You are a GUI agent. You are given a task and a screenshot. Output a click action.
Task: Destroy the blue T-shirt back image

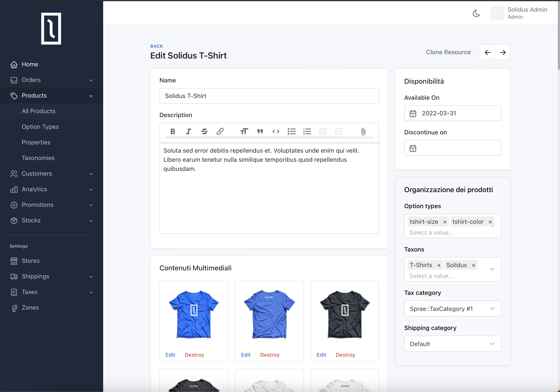coord(270,355)
